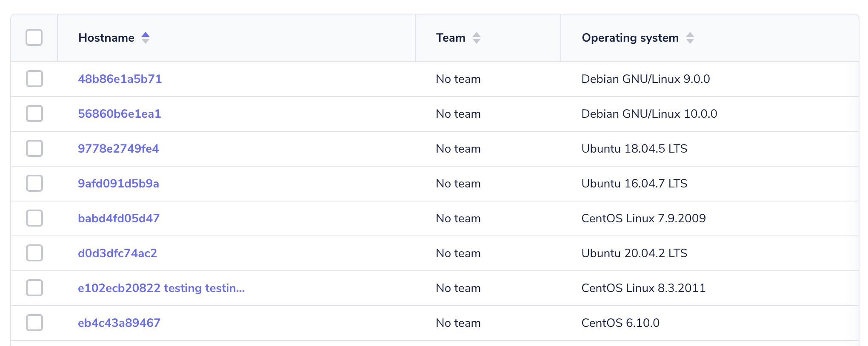
Task: Check the box beside babd4fd05d47
Action: (34, 218)
